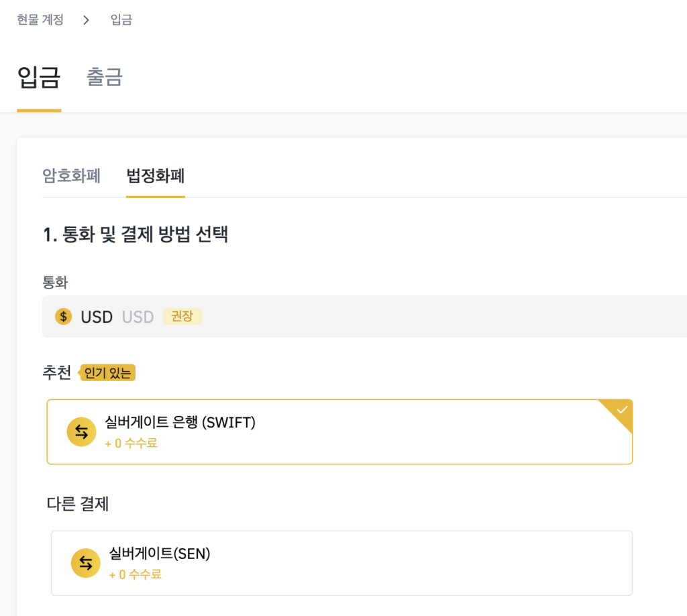Image resolution: width=687 pixels, height=616 pixels.
Task: Select the 법정화폐 tab
Action: pos(155,176)
